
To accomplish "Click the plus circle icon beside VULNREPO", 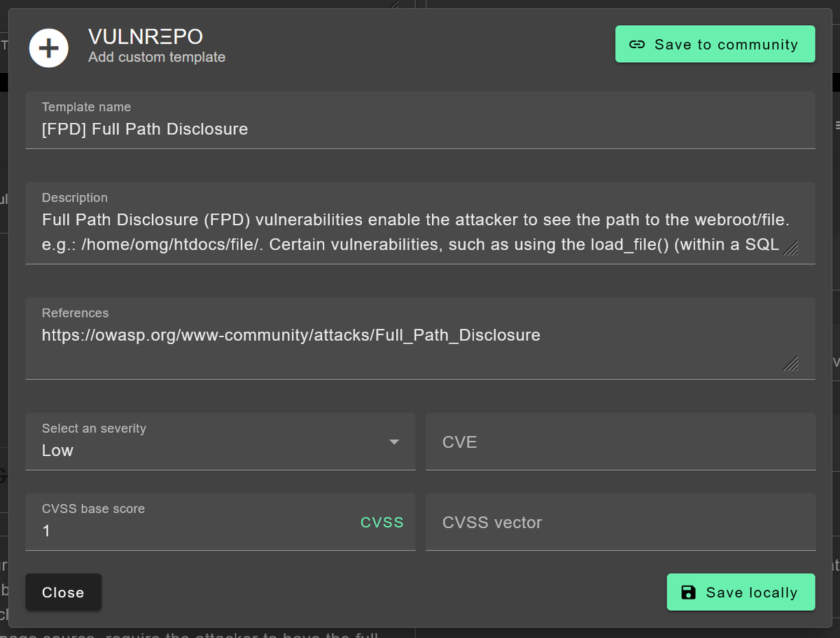I will 48,48.
